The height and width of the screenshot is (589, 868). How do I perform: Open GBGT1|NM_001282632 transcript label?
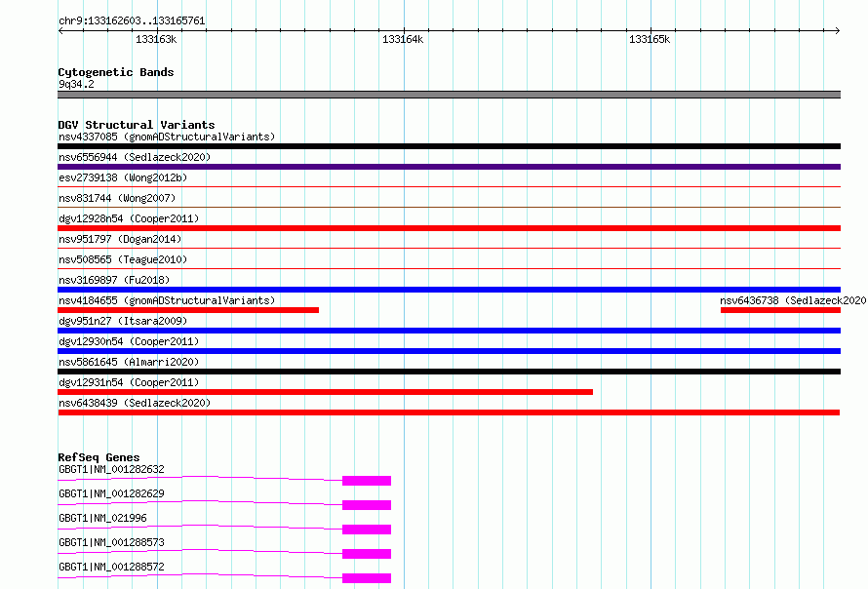(x=111, y=469)
